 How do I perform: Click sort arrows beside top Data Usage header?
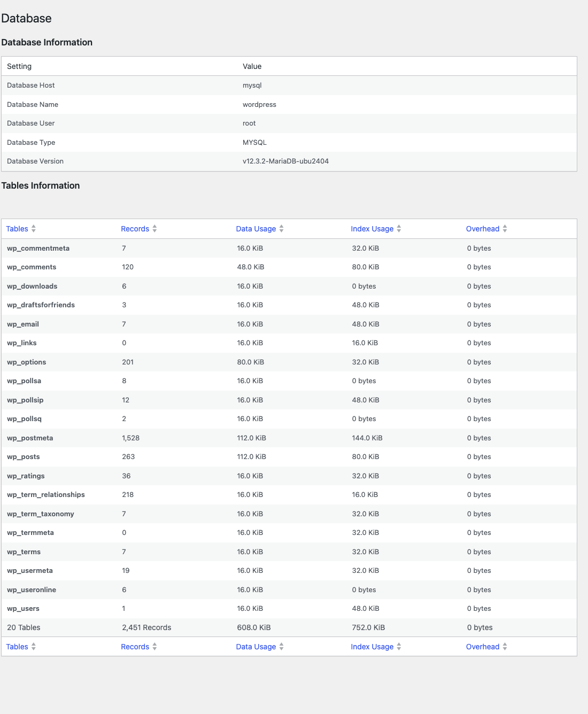(281, 229)
